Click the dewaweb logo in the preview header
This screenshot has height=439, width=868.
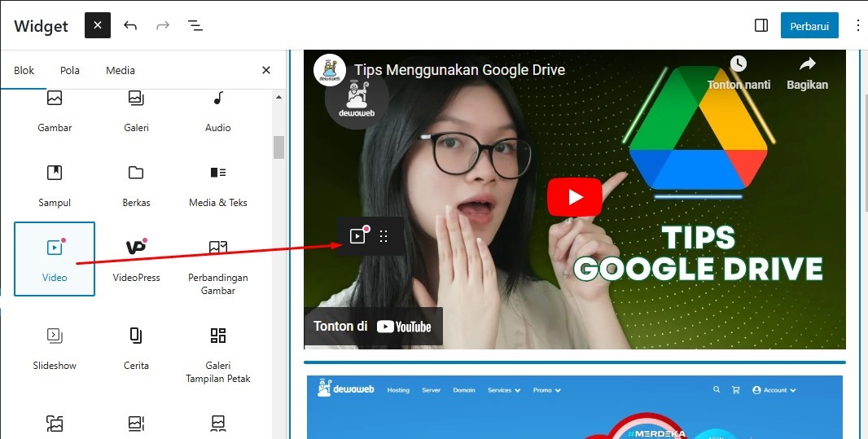[x=345, y=389]
